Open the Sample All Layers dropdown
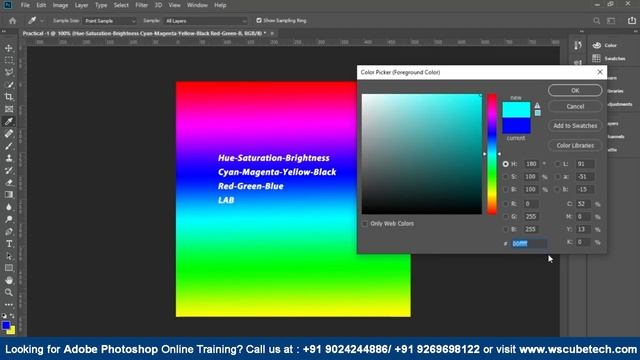The height and width of the screenshot is (360, 640). pyautogui.click(x=206, y=21)
